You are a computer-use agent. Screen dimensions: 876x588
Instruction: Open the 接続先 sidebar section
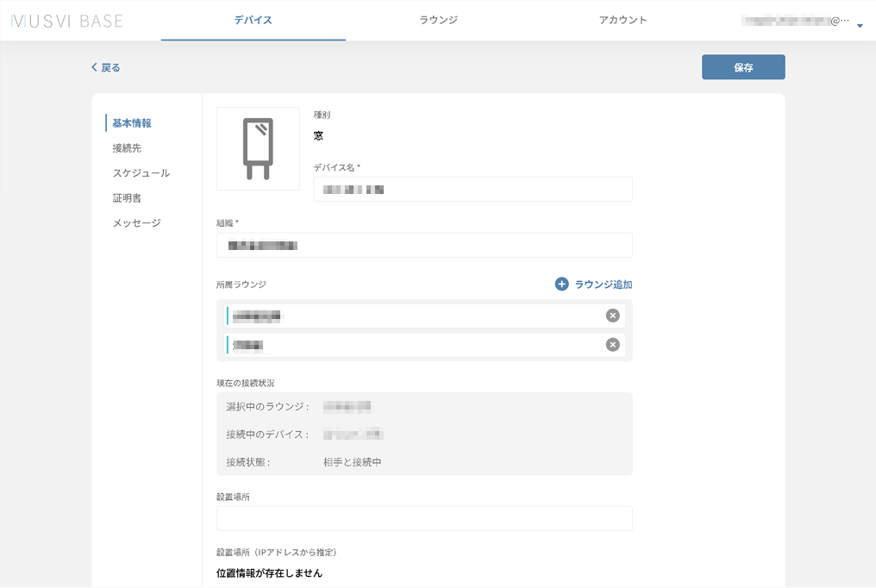(127, 148)
